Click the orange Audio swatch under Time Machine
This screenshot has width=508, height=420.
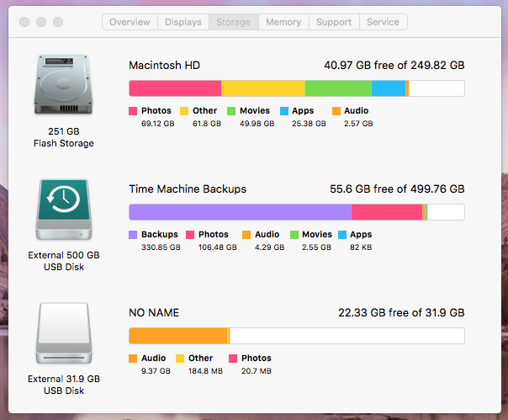(246, 235)
